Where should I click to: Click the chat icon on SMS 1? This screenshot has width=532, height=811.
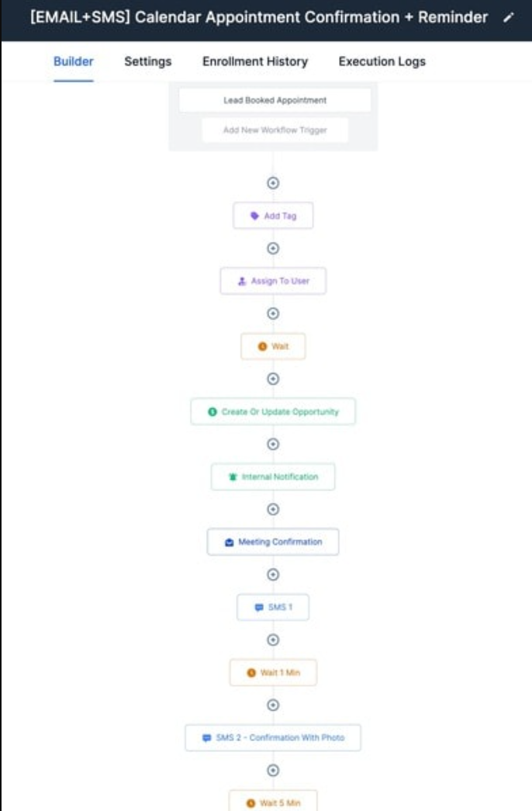click(x=259, y=608)
